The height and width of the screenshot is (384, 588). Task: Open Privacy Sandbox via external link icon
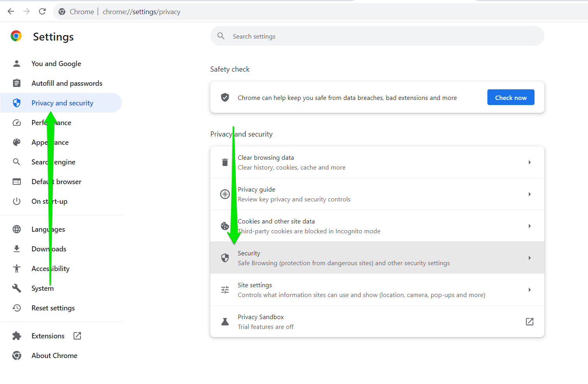coord(529,321)
